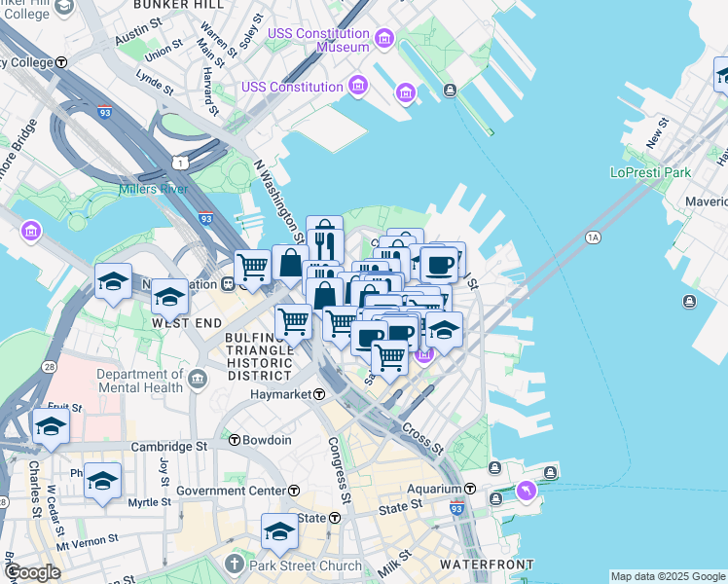Click the purple dolphin aquarium marker
The width and height of the screenshot is (728, 584).
point(526,492)
